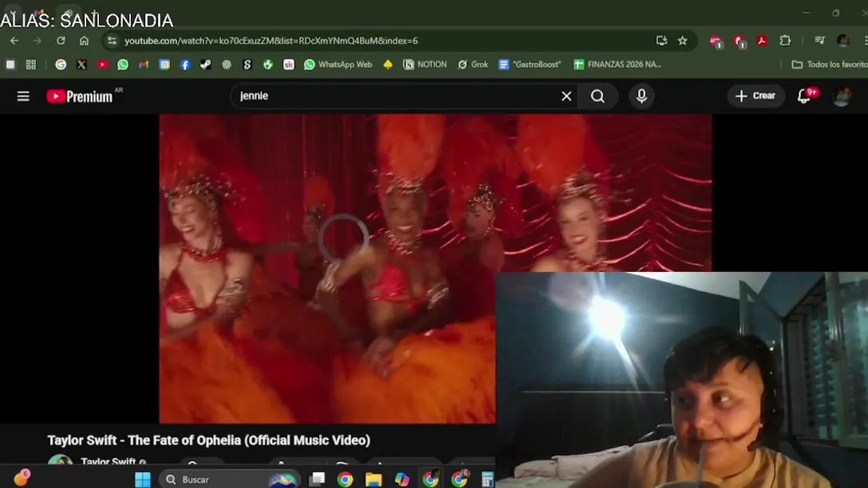Open the Google bookmark
This screenshot has width=868, height=488.
point(61,64)
